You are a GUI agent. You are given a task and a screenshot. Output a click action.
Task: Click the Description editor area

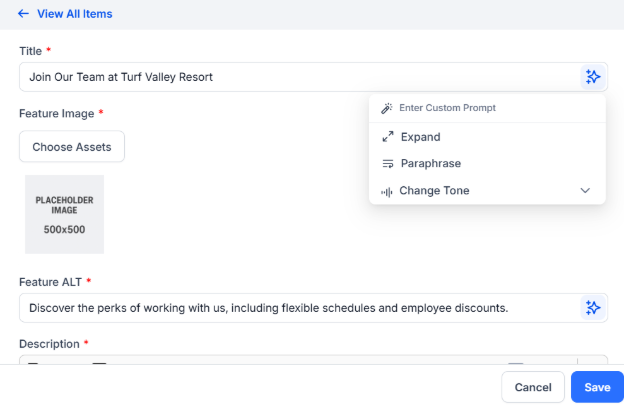tap(313, 359)
